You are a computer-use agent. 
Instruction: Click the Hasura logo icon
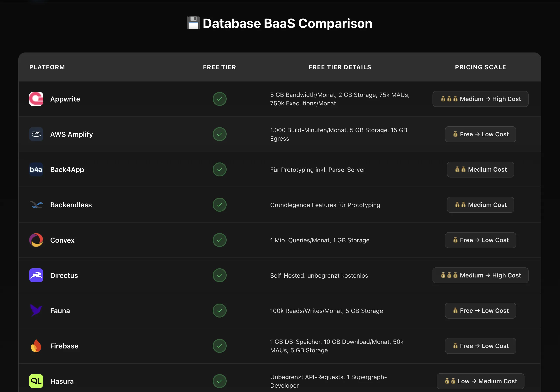36,381
